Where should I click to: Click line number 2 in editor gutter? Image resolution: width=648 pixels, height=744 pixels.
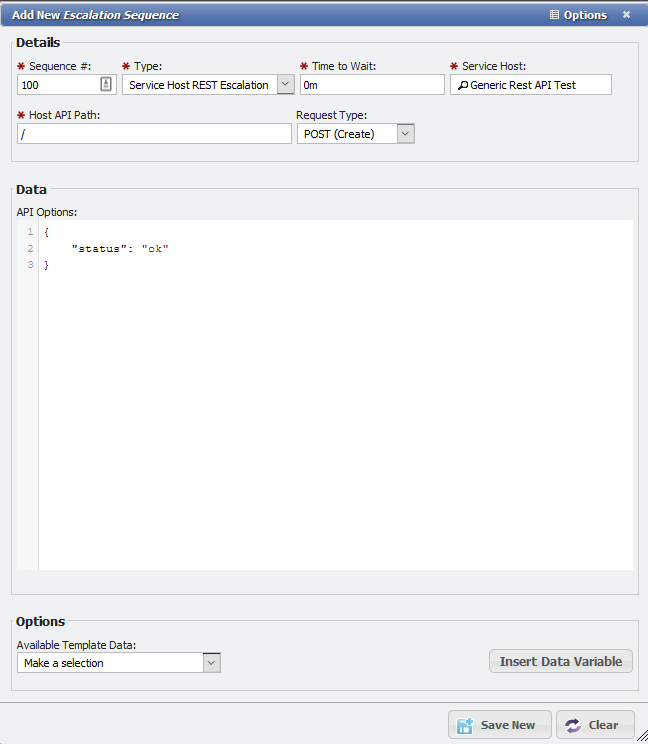pyautogui.click(x=30, y=248)
